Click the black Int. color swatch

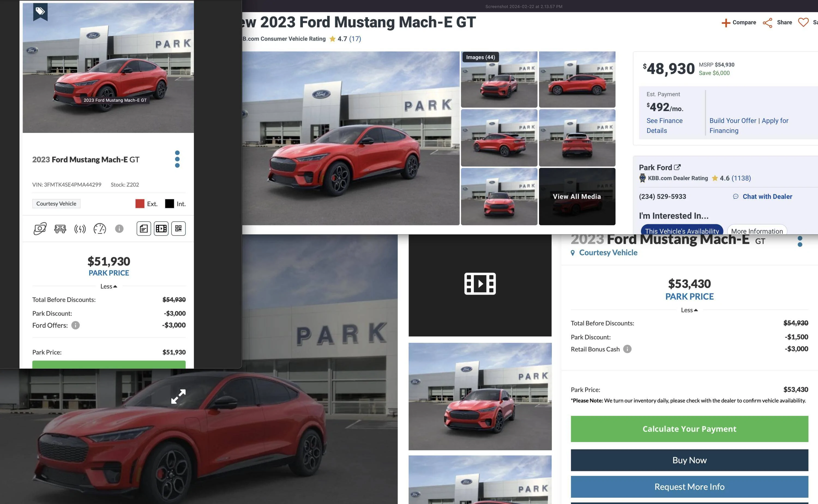(169, 204)
